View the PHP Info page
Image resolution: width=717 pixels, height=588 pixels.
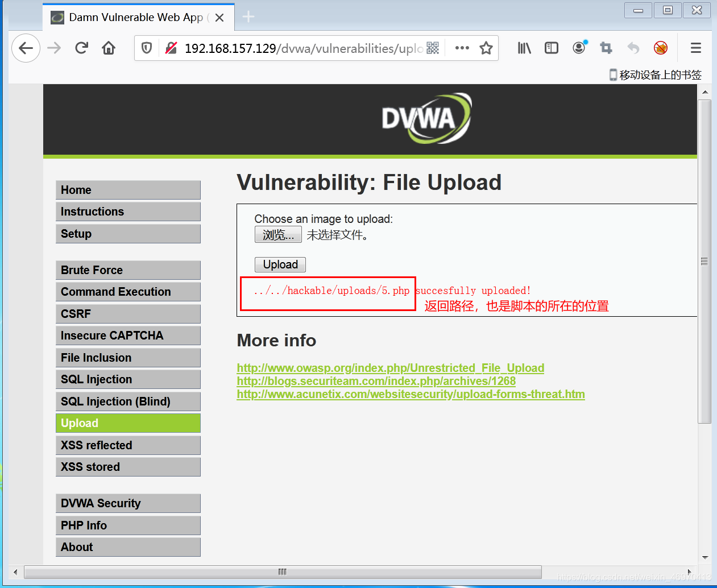tap(128, 525)
